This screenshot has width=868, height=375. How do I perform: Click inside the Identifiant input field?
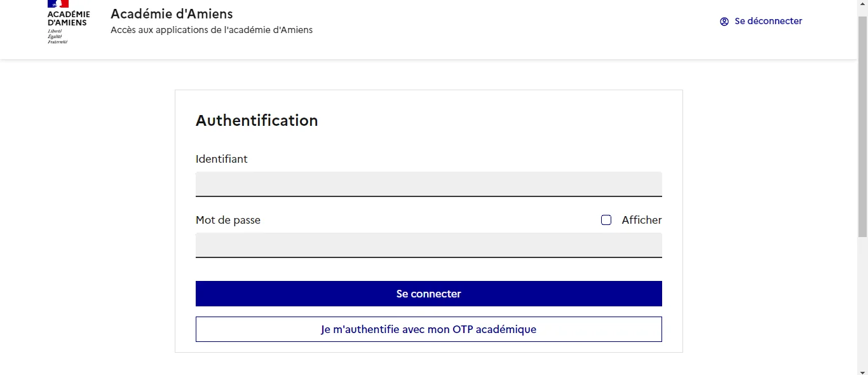tap(428, 184)
